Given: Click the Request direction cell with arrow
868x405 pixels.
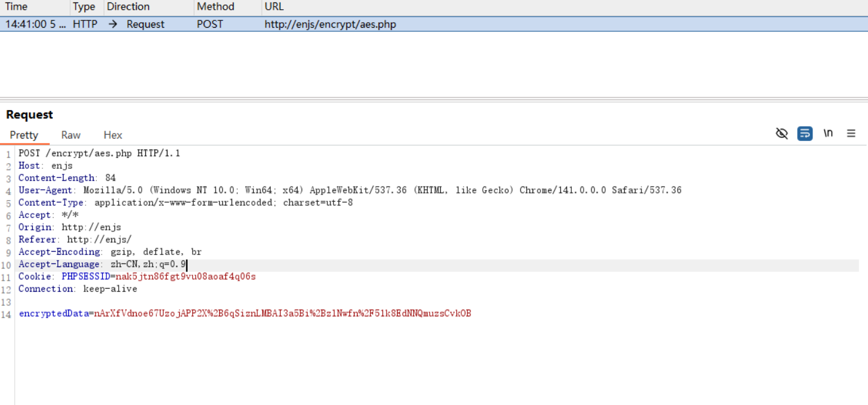Looking at the screenshot, I should 137,24.
